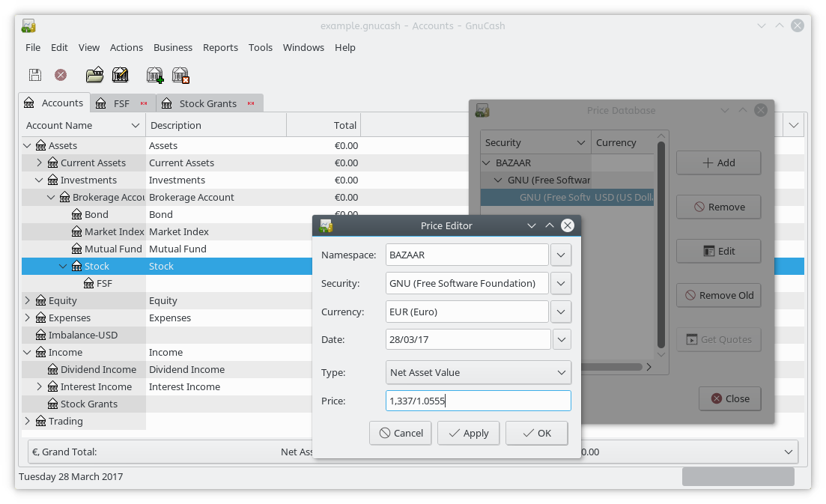Click the FSF account bank icon in the account tree
The image size is (826, 504).
(x=89, y=283)
